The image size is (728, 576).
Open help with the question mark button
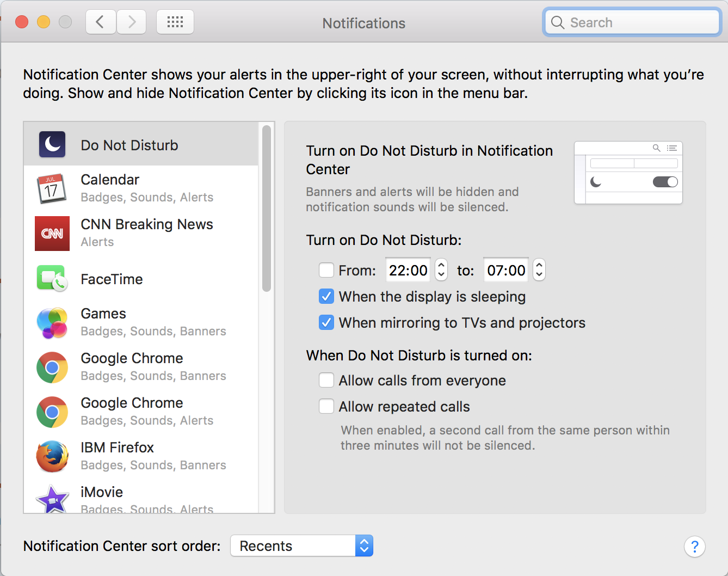click(695, 547)
